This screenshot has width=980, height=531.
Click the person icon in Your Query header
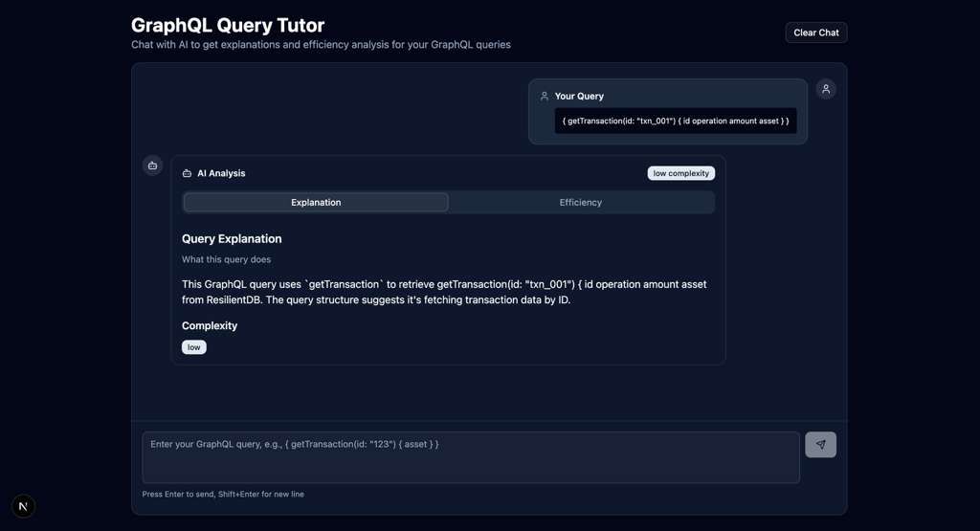pyautogui.click(x=545, y=96)
